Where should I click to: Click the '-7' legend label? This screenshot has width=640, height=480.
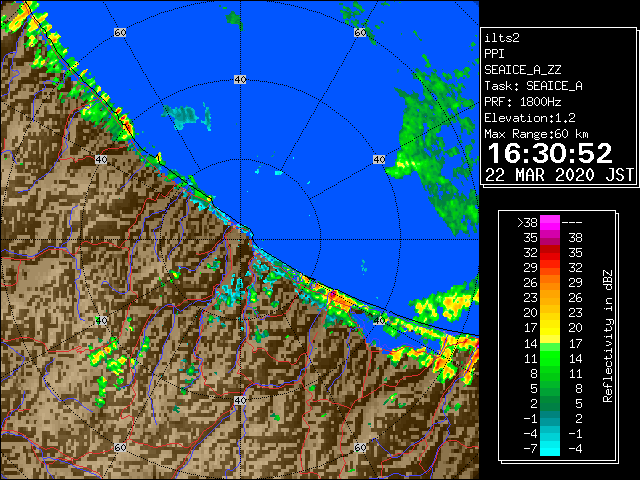531,448
